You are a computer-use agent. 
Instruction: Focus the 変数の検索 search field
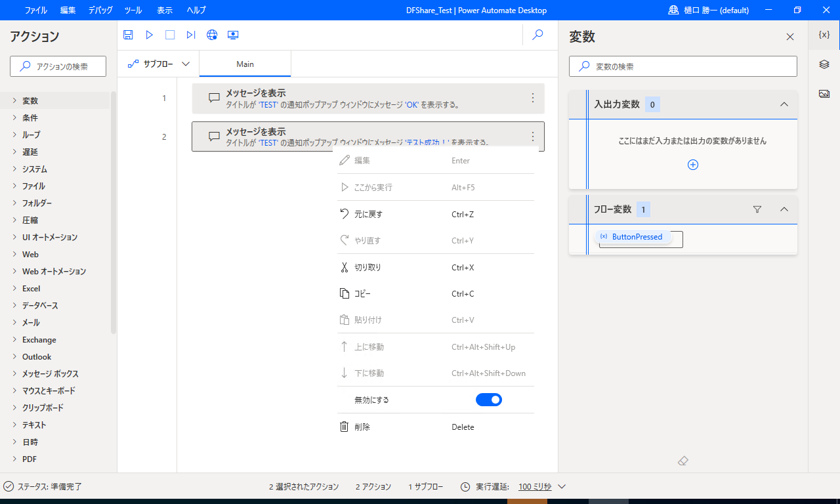tap(683, 66)
